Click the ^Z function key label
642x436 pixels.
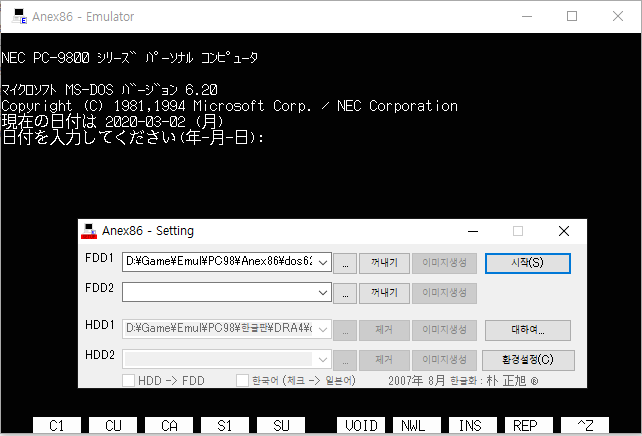click(x=585, y=425)
